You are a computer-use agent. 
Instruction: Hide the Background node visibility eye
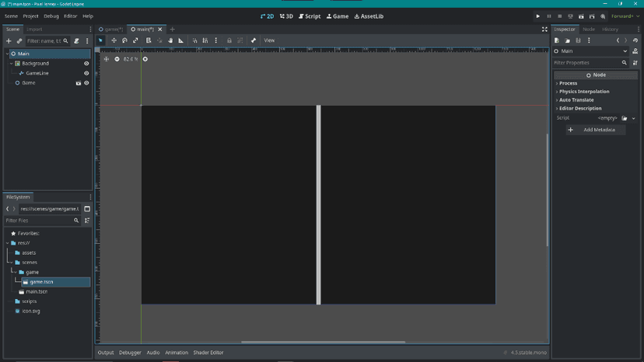click(x=86, y=64)
